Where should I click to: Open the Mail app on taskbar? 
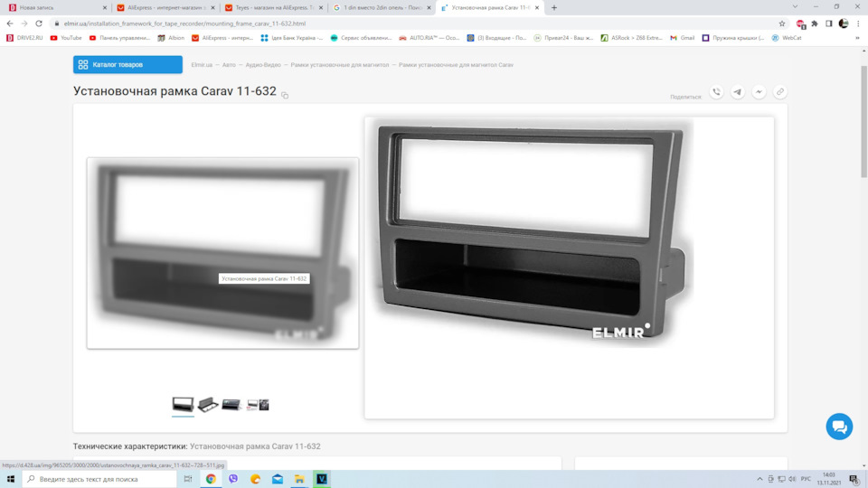(x=278, y=479)
